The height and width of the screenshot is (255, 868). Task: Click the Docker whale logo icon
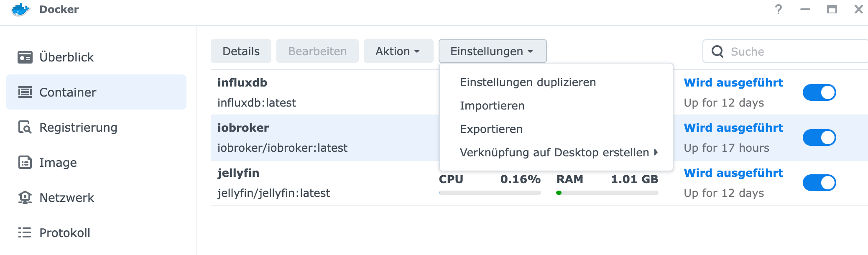pos(20,9)
